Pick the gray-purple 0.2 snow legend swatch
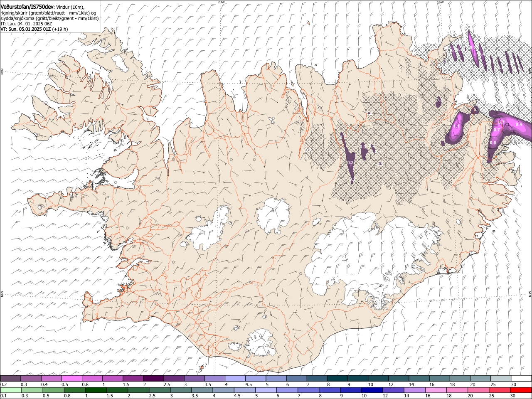The width and height of the screenshot is (532, 399). click(10, 378)
